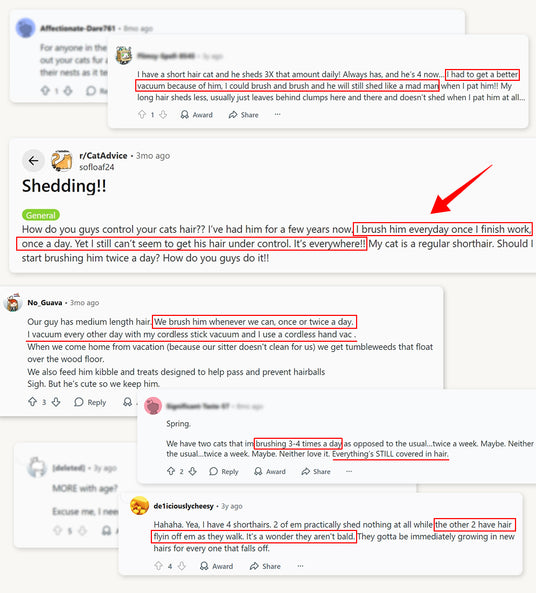Open r/CatAdvice subreddit link
Image resolution: width=536 pixels, height=593 pixels.
tap(103, 155)
